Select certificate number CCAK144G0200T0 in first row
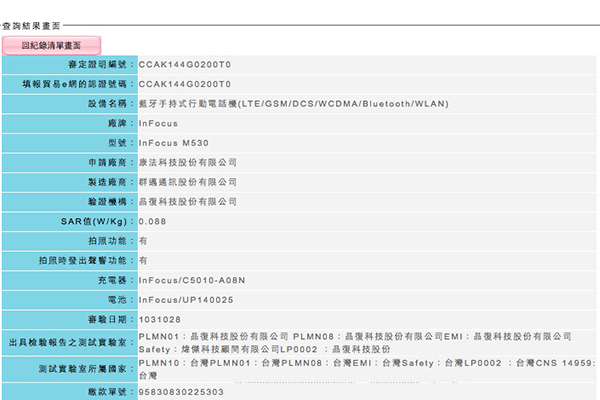Image resolution: width=600 pixels, height=400 pixels. click(x=185, y=65)
